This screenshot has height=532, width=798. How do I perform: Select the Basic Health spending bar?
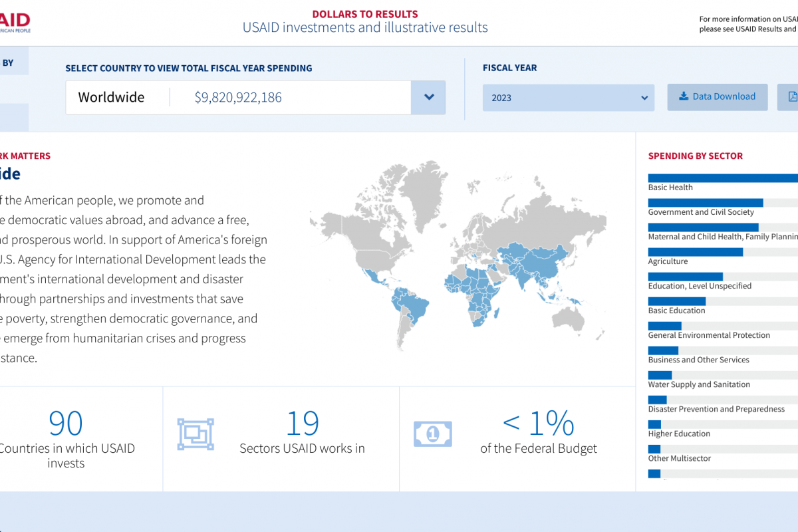click(722, 178)
